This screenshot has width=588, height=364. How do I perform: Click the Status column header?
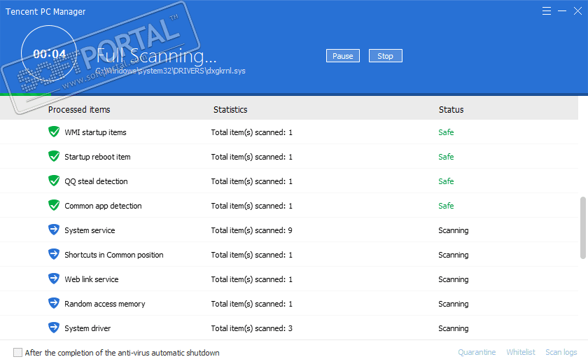click(451, 109)
